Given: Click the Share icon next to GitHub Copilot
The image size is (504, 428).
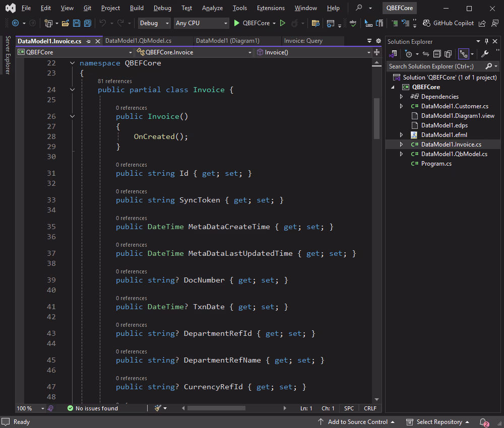Looking at the screenshot, I should click(x=482, y=23).
